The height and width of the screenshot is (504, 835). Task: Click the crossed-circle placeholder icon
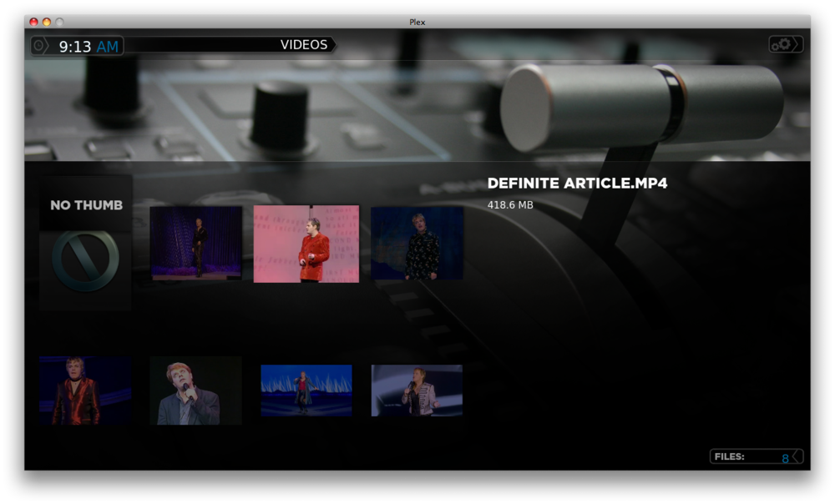coord(85,261)
